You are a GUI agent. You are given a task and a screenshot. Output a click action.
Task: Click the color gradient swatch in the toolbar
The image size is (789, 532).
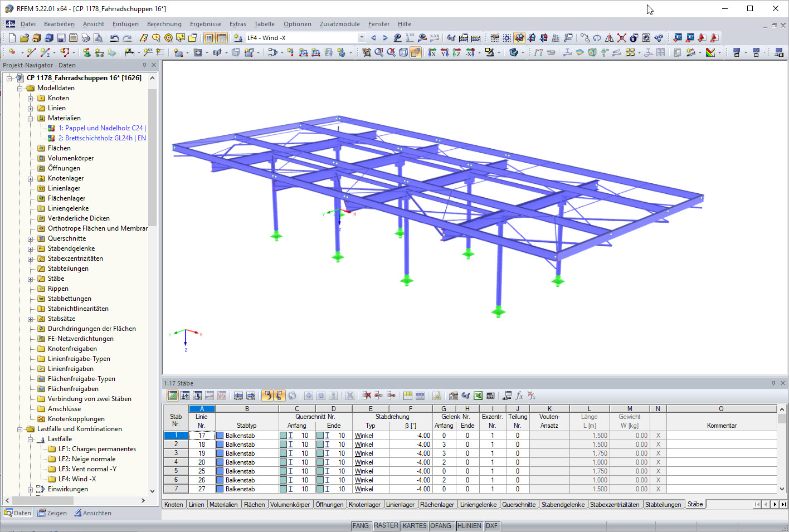pos(710,52)
